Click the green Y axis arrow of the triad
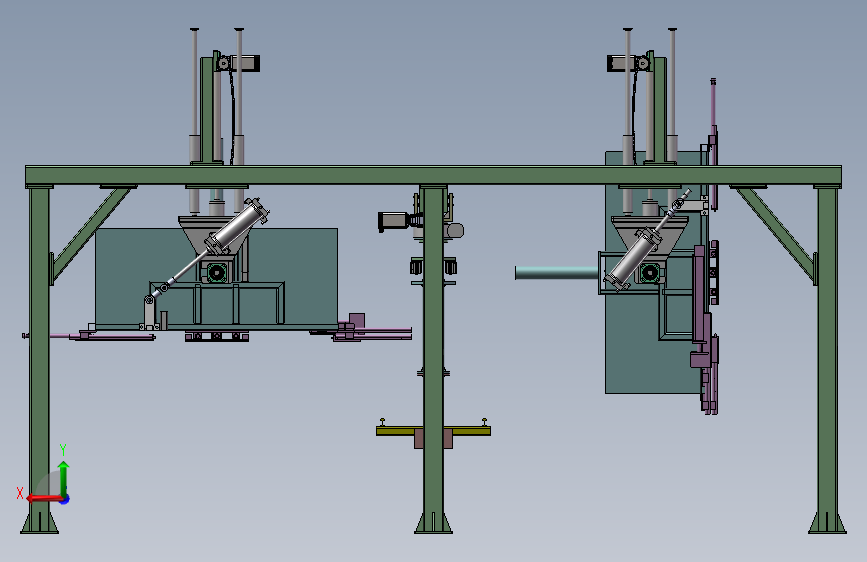 [x=64, y=479]
